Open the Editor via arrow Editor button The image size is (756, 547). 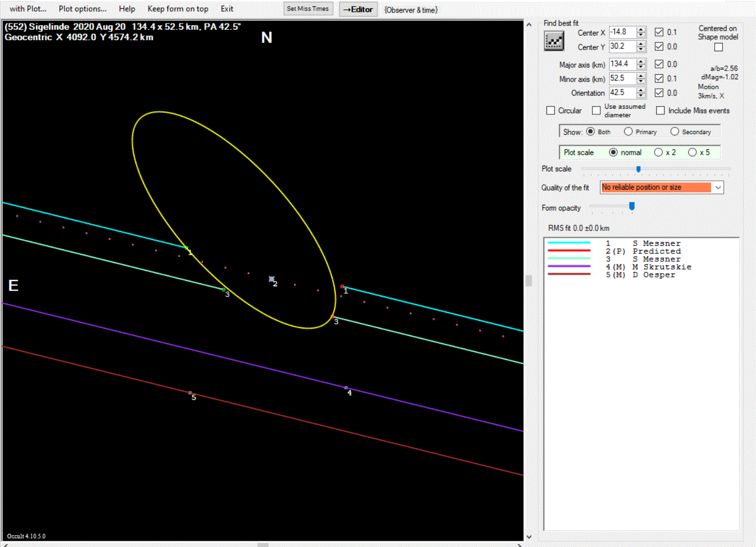[x=358, y=9]
